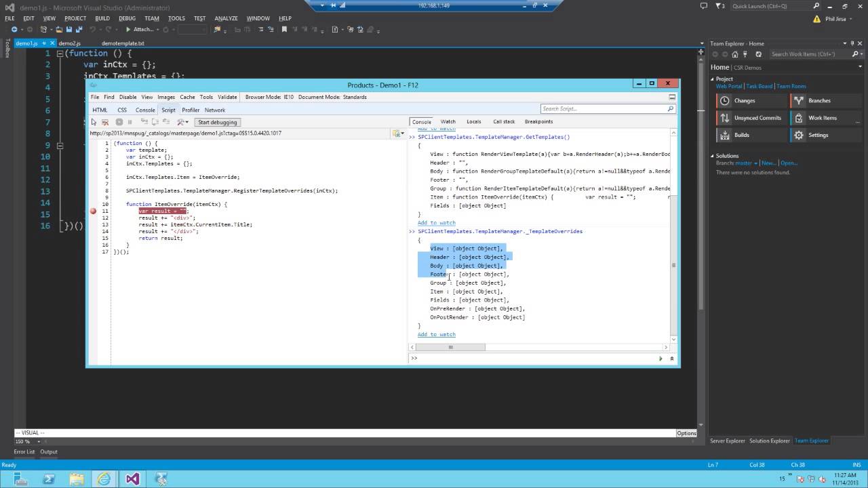The image size is (868, 488).
Task: Focus the Quick Launch search box
Action: (x=772, y=6)
